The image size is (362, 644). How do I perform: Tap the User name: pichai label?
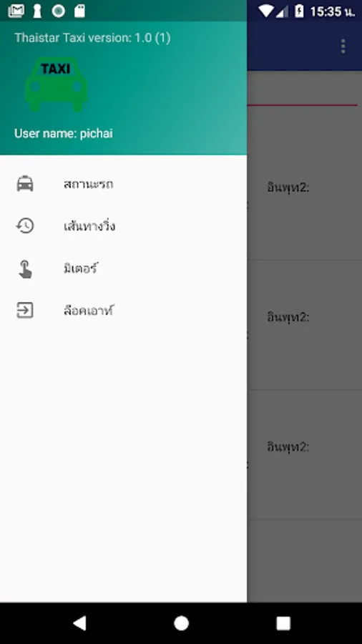point(64,134)
